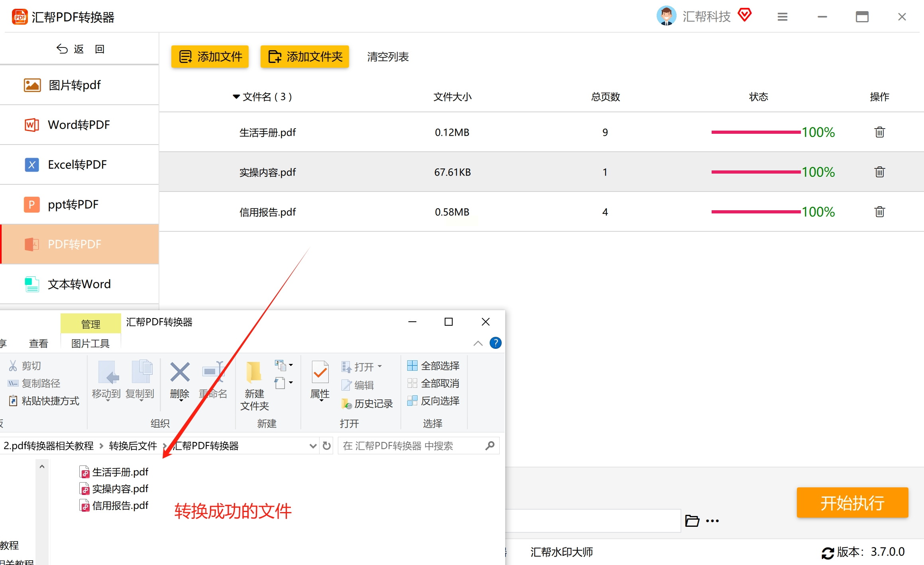The width and height of the screenshot is (924, 565).
Task: Click 新建文件夹 folder icon in ribbon
Action: coord(254,372)
